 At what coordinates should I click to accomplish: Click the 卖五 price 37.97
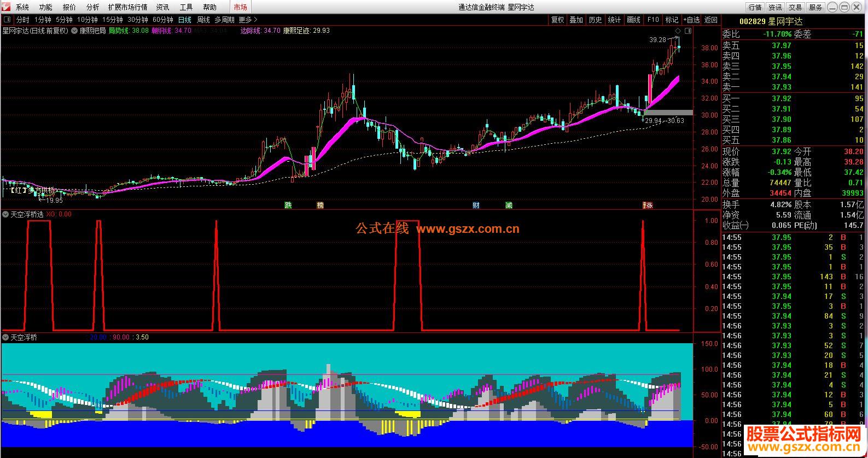tap(782, 45)
